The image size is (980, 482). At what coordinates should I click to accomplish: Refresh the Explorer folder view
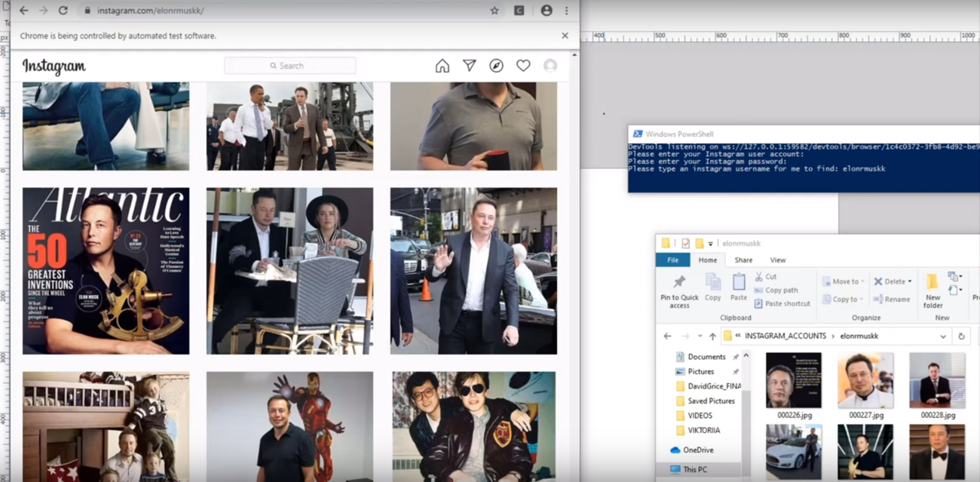pyautogui.click(x=961, y=336)
